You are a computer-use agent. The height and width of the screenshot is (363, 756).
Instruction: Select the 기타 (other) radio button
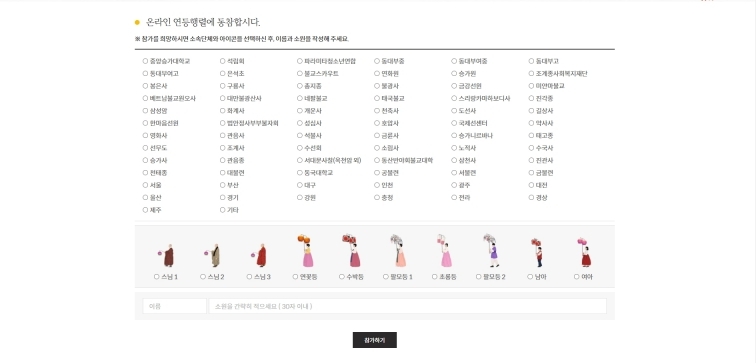(223, 210)
